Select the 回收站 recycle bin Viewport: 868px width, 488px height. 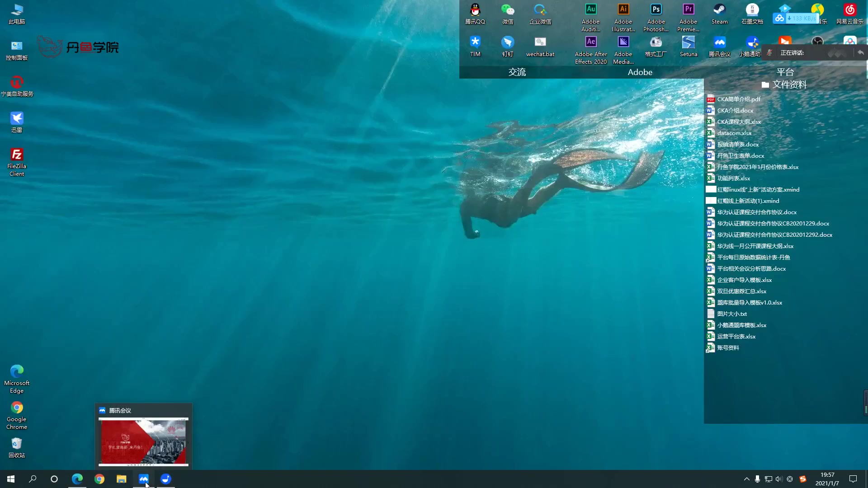pyautogui.click(x=17, y=448)
